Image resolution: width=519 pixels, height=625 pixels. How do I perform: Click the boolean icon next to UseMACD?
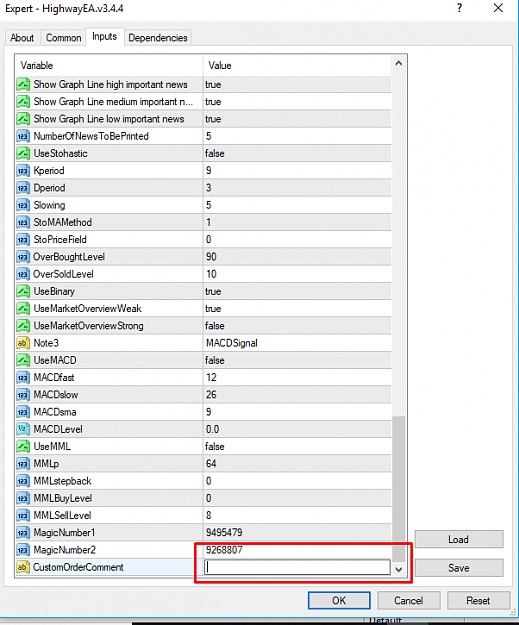[x=23, y=360]
